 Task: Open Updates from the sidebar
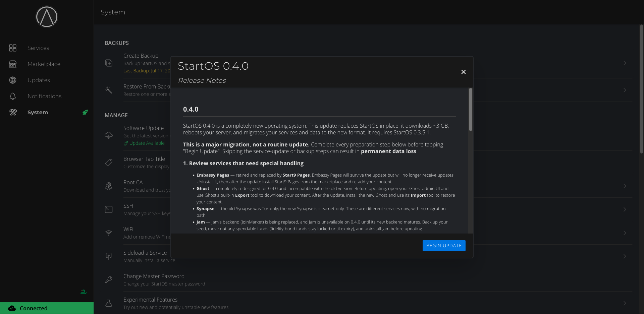(39, 80)
